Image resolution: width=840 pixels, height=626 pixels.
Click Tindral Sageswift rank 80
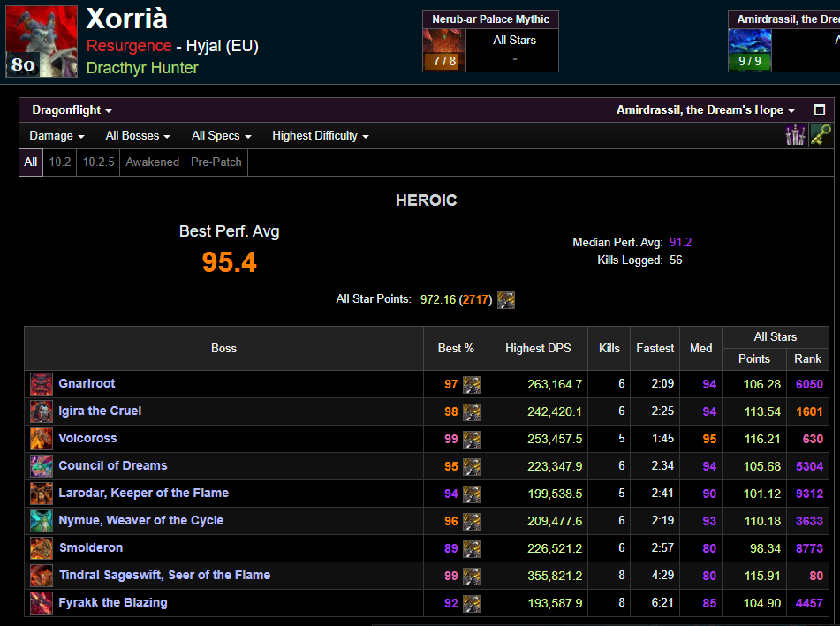coord(816,576)
